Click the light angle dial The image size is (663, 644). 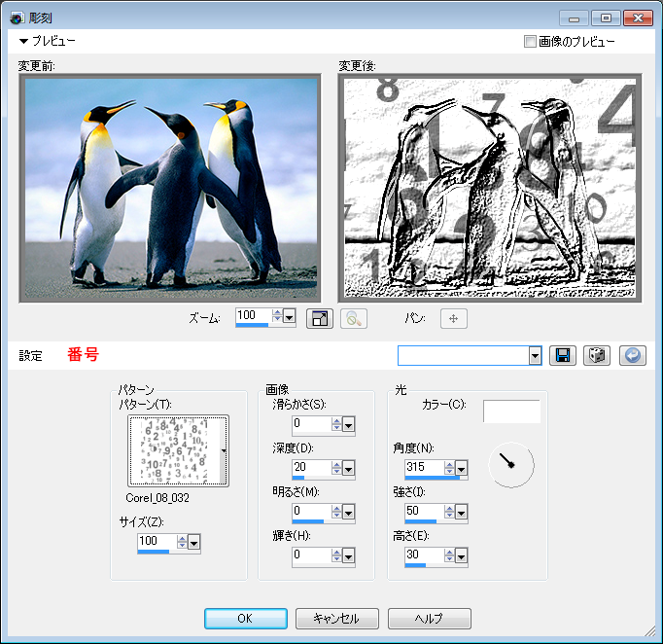(510, 466)
